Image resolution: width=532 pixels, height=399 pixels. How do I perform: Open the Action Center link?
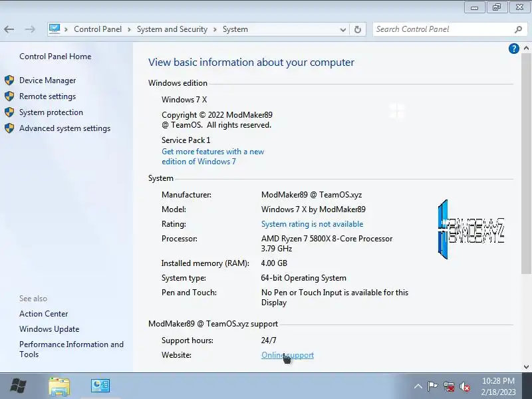[x=43, y=314]
